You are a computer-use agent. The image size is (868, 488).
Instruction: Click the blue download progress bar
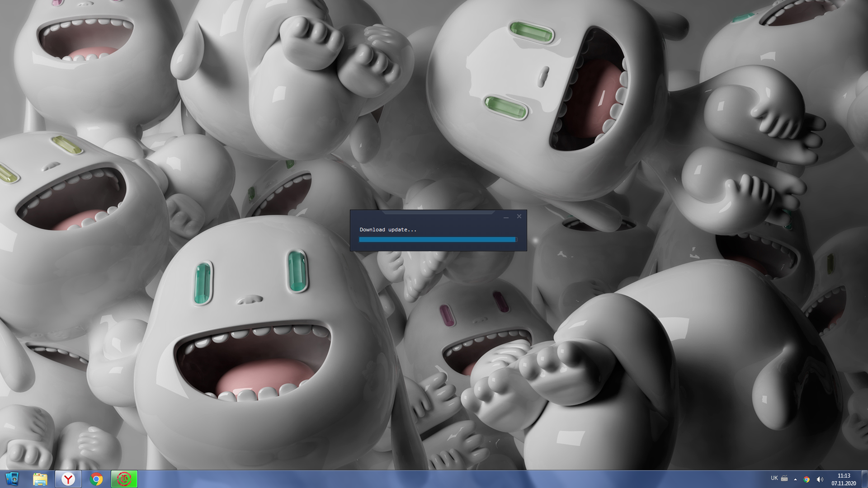click(x=437, y=239)
